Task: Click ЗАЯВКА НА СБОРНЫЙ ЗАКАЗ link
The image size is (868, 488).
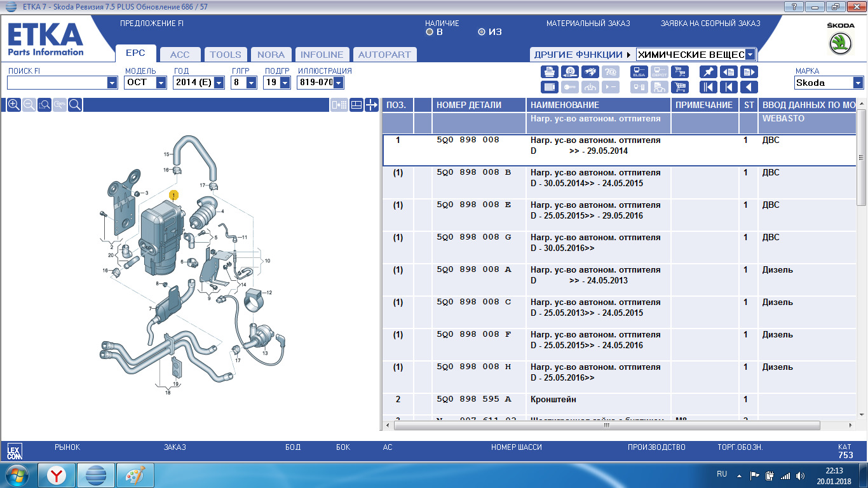Action: point(710,24)
